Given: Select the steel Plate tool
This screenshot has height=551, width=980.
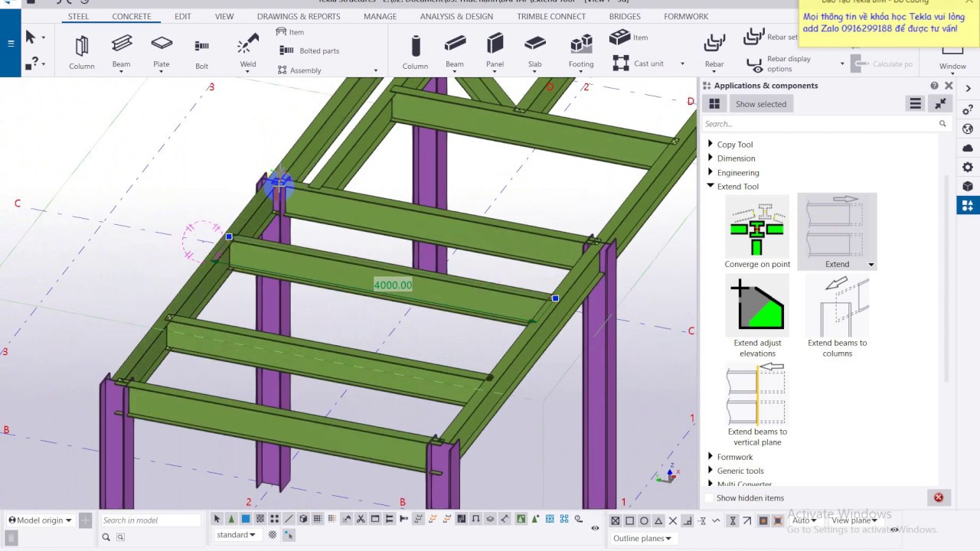Looking at the screenshot, I should (162, 53).
